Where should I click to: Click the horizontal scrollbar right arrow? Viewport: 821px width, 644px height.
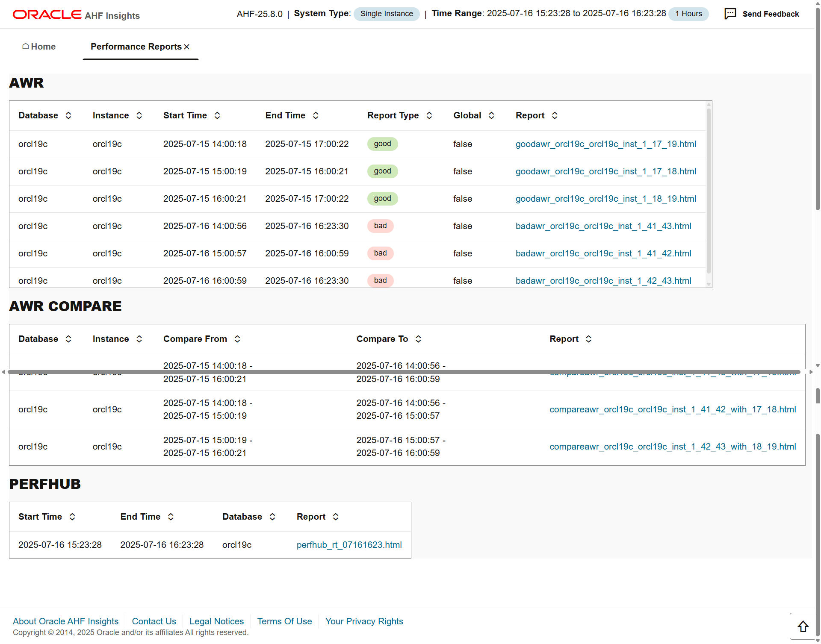tap(811, 372)
